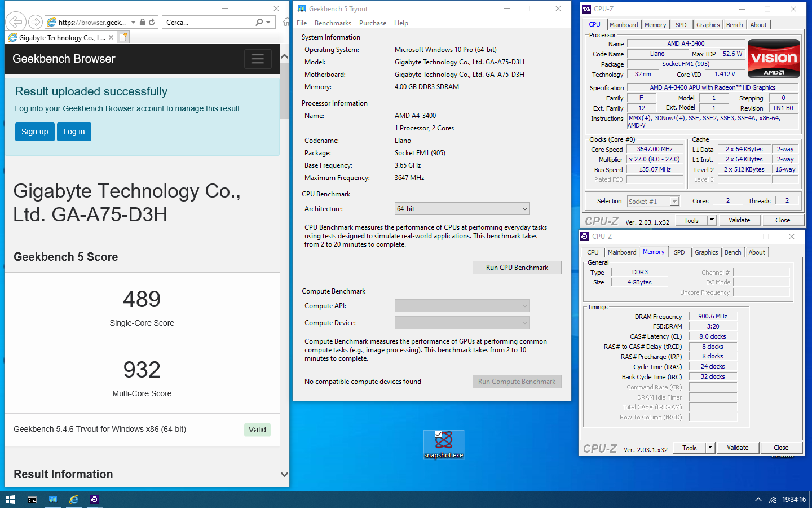Open Internet Explorer from the taskbar
The width and height of the screenshot is (812, 508).
(x=74, y=500)
